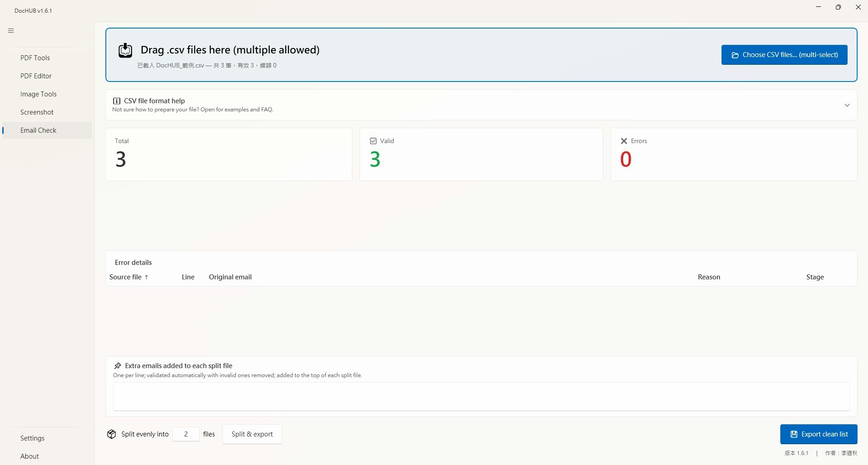Click the Errors X icon
The height and width of the screenshot is (465, 868).
[624, 141]
